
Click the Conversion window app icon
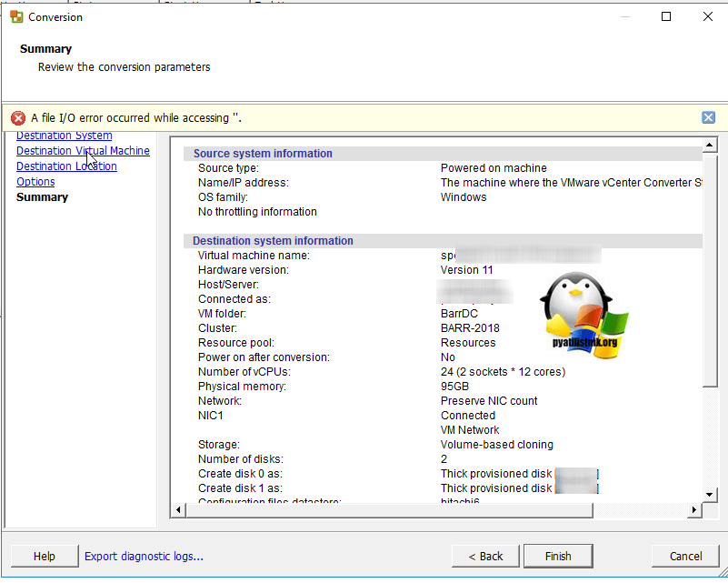[16, 17]
